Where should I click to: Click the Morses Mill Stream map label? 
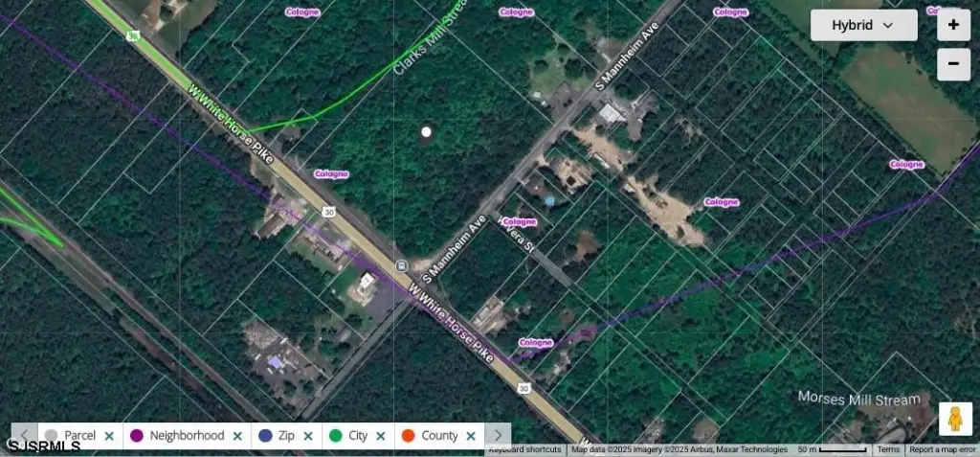pyautogui.click(x=858, y=399)
